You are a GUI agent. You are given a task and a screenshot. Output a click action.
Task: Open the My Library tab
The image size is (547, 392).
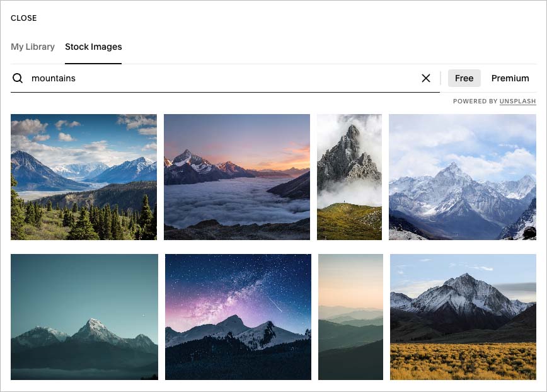(32, 47)
